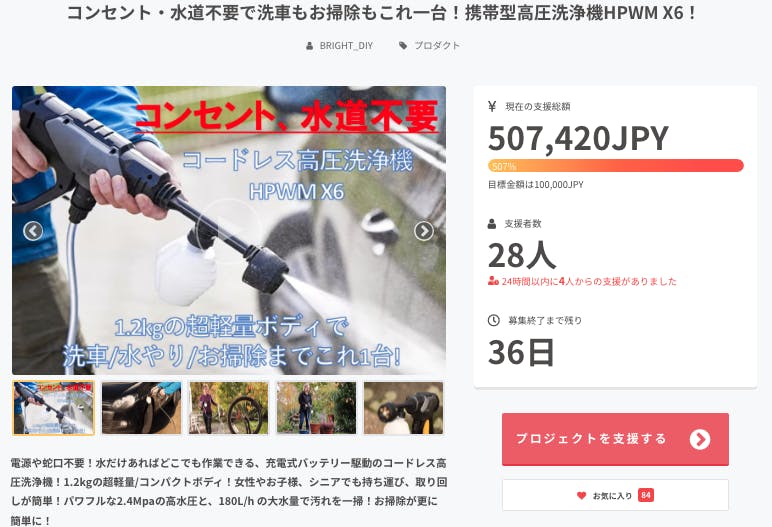Image resolution: width=772 pixels, height=527 pixels.
Task: Select the first thumbnail with red text
Action: 54,408
